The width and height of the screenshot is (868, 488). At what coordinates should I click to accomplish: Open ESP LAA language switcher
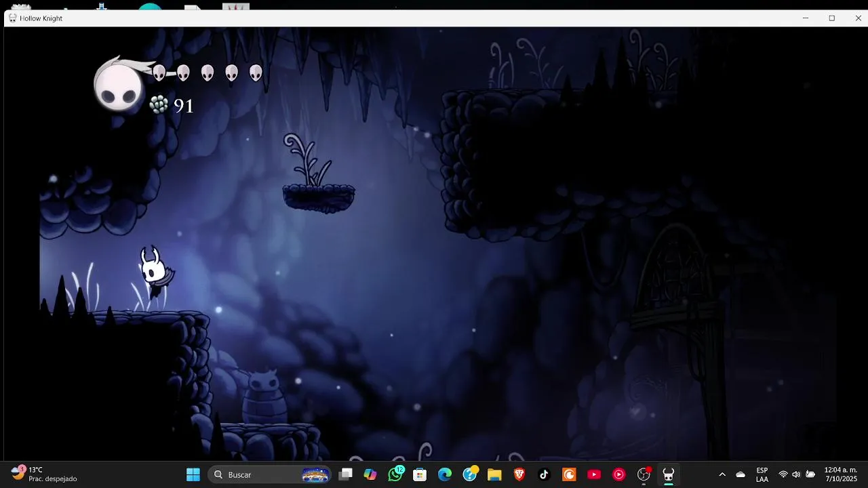point(762,474)
